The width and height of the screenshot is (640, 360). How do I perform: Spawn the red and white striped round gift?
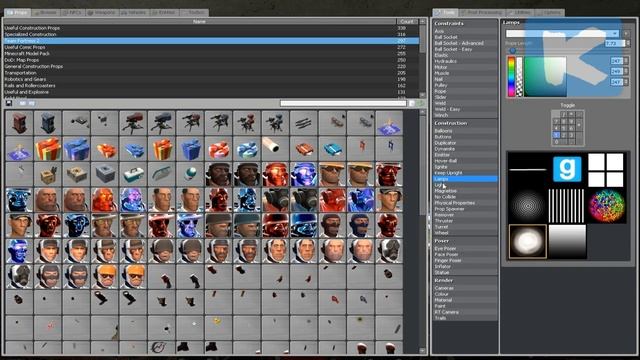coord(218,148)
